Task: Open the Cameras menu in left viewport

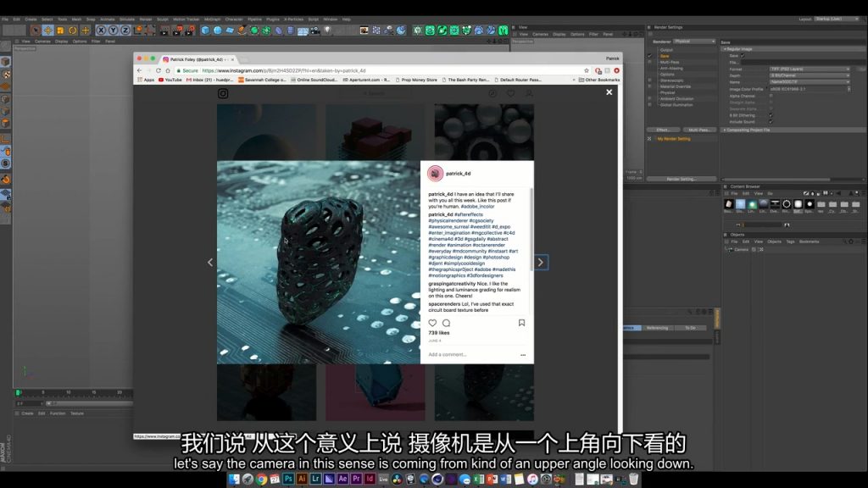Action: (x=42, y=42)
